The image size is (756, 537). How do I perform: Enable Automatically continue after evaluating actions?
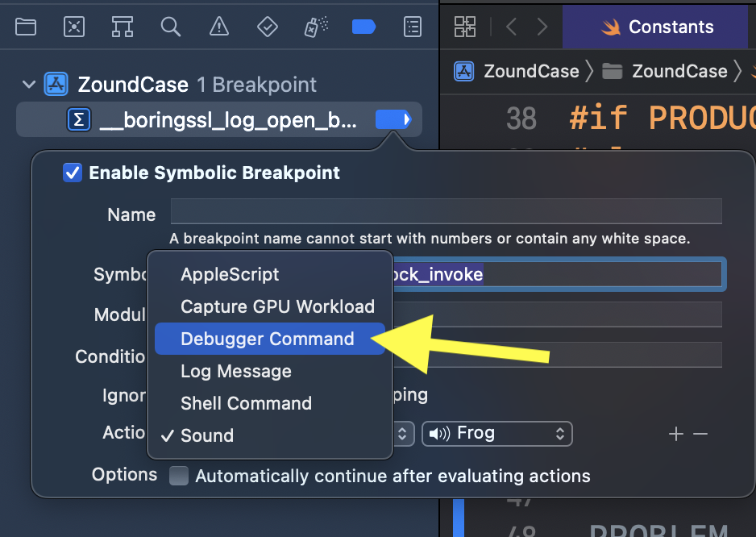(178, 476)
